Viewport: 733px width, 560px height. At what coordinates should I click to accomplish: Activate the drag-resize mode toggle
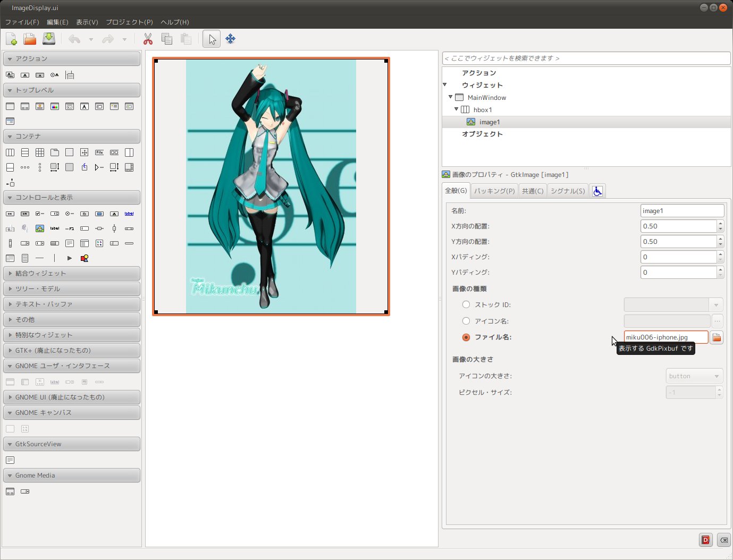point(231,39)
